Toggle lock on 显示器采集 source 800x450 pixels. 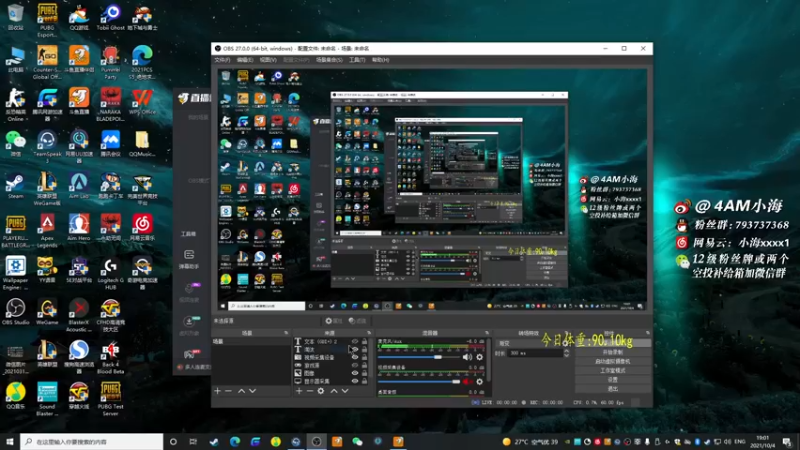(364, 381)
